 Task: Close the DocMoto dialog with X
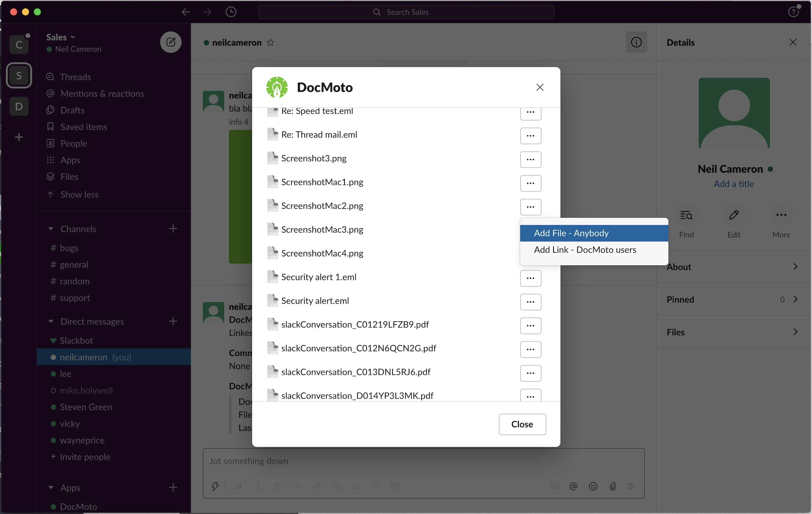coord(540,87)
